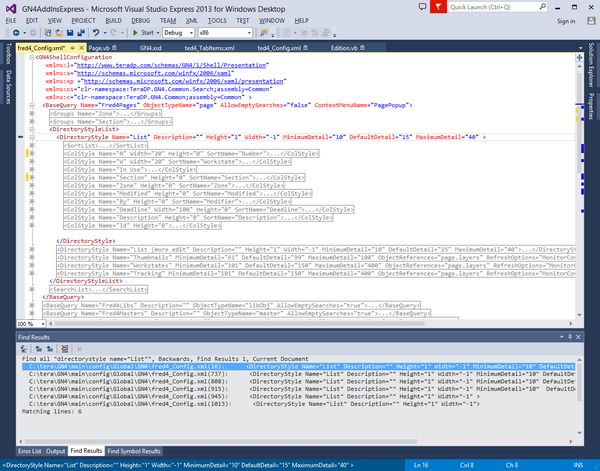600x471 pixels.
Task: Expand the collapsed SortList node
Action: pos(32,145)
